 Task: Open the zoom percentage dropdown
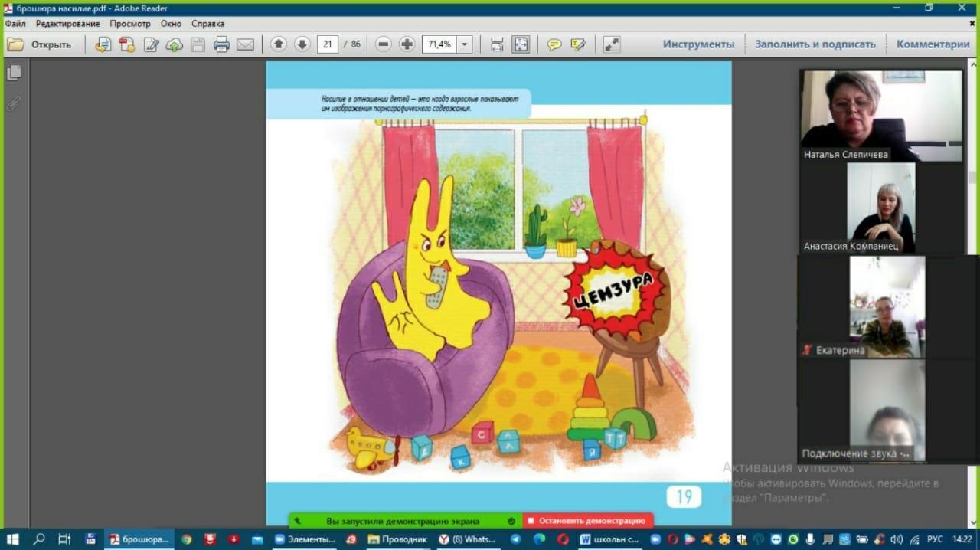click(465, 44)
